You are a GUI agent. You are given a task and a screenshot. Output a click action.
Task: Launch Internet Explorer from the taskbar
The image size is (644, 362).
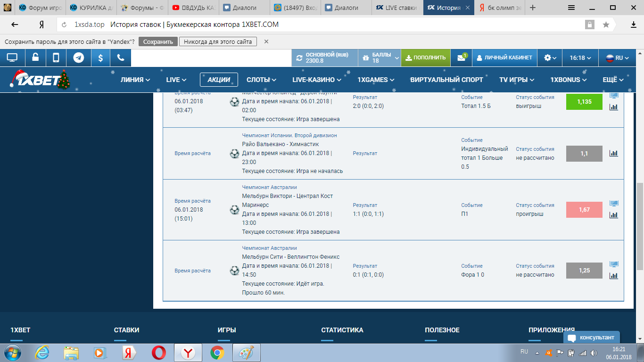click(43, 352)
